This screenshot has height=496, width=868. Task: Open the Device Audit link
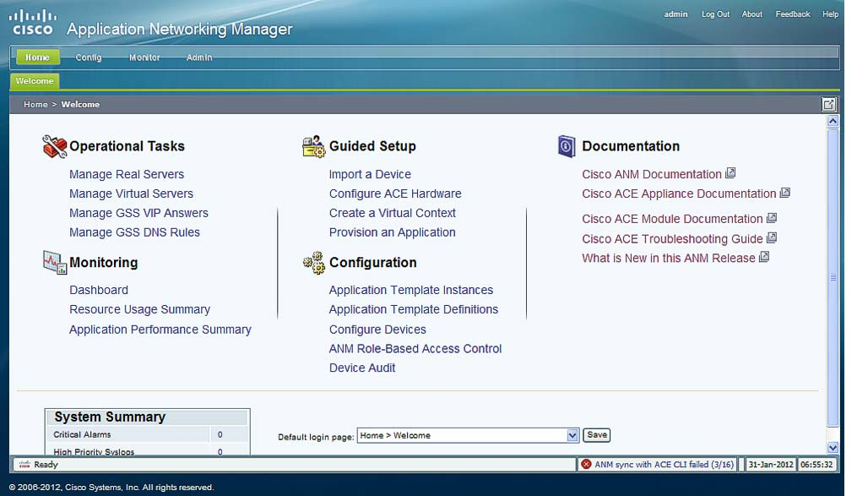coord(362,368)
